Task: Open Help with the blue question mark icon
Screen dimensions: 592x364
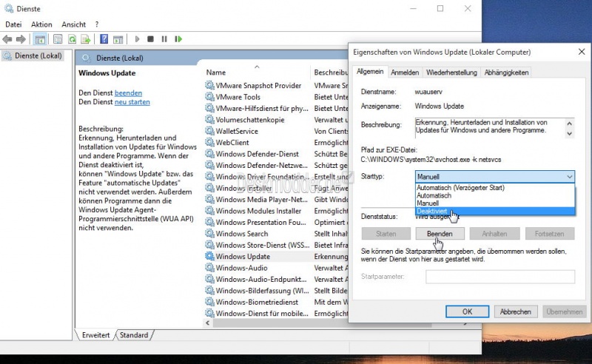Action: click(x=104, y=39)
